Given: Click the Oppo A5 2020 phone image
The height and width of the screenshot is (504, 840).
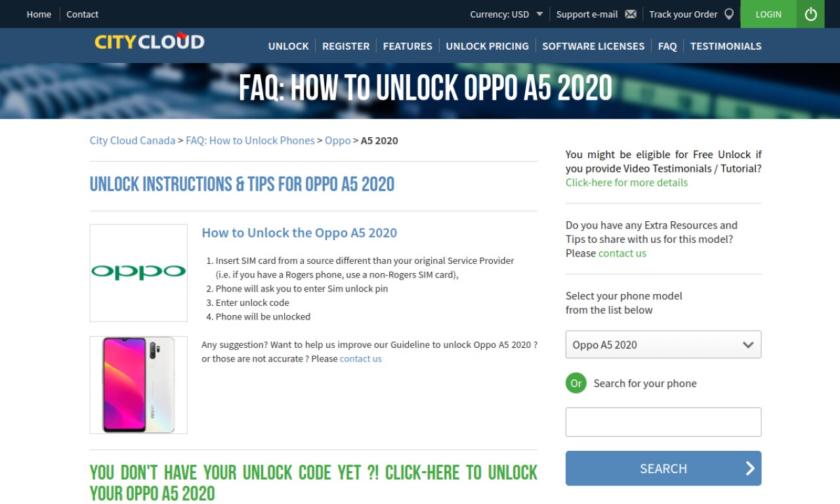Looking at the screenshot, I should coord(138,385).
